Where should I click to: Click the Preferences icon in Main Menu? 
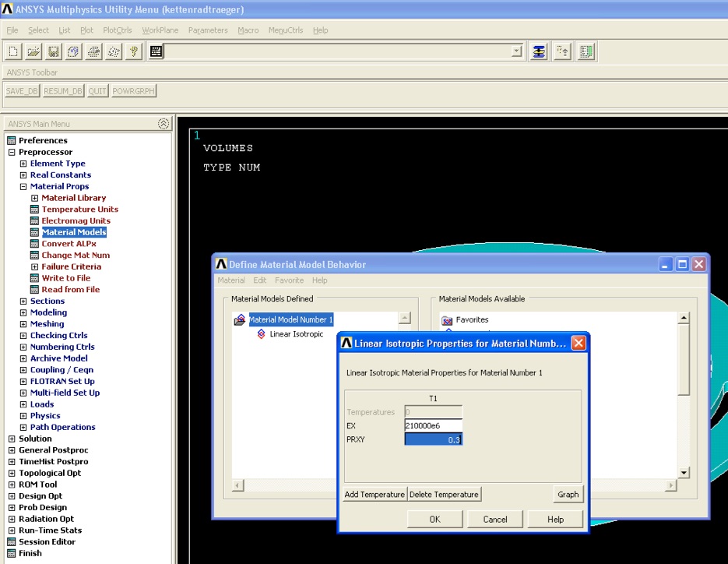[x=12, y=140]
